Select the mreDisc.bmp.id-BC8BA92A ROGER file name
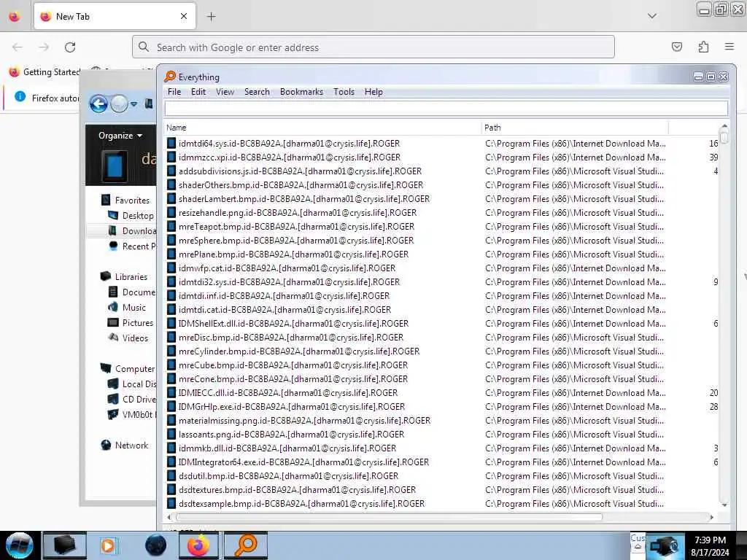The height and width of the screenshot is (560, 747). [290, 337]
